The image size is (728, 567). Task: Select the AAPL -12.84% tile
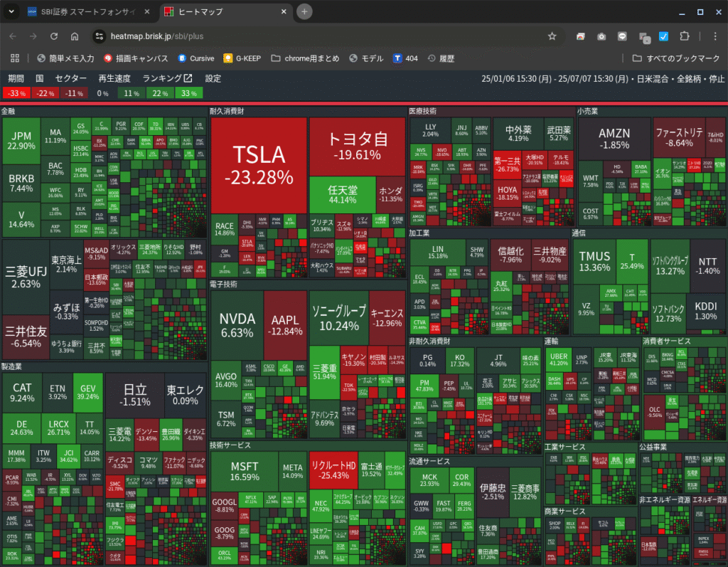click(x=285, y=325)
